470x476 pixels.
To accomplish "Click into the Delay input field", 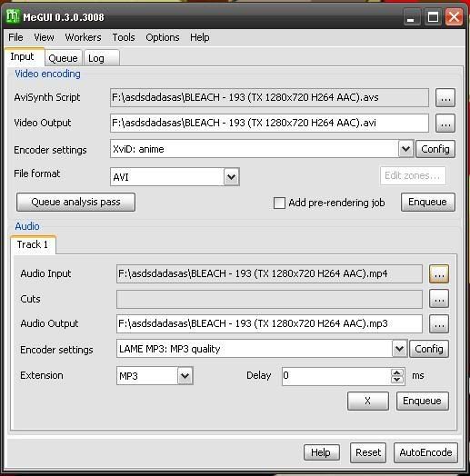I will click(x=336, y=376).
